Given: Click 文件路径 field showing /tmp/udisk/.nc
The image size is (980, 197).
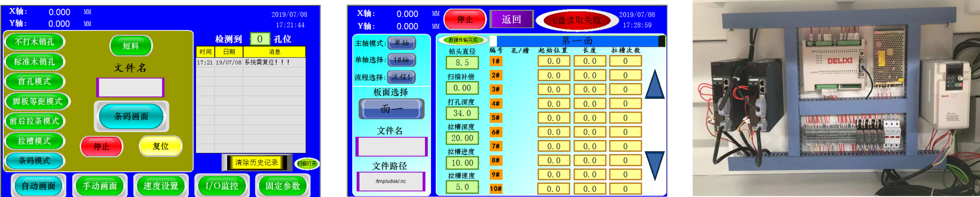Looking at the screenshot, I should pos(391,181).
